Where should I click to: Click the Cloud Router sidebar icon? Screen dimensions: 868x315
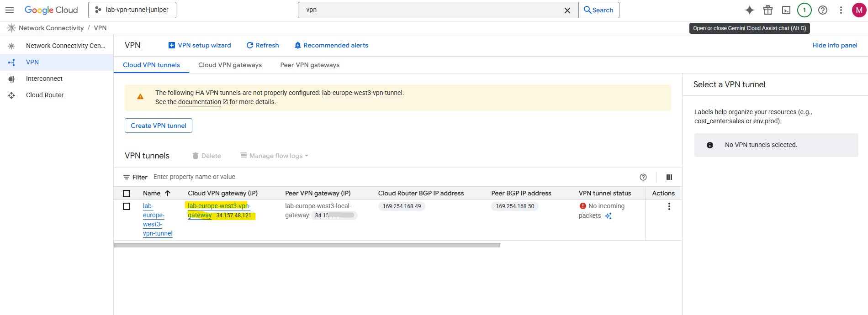[x=11, y=95]
